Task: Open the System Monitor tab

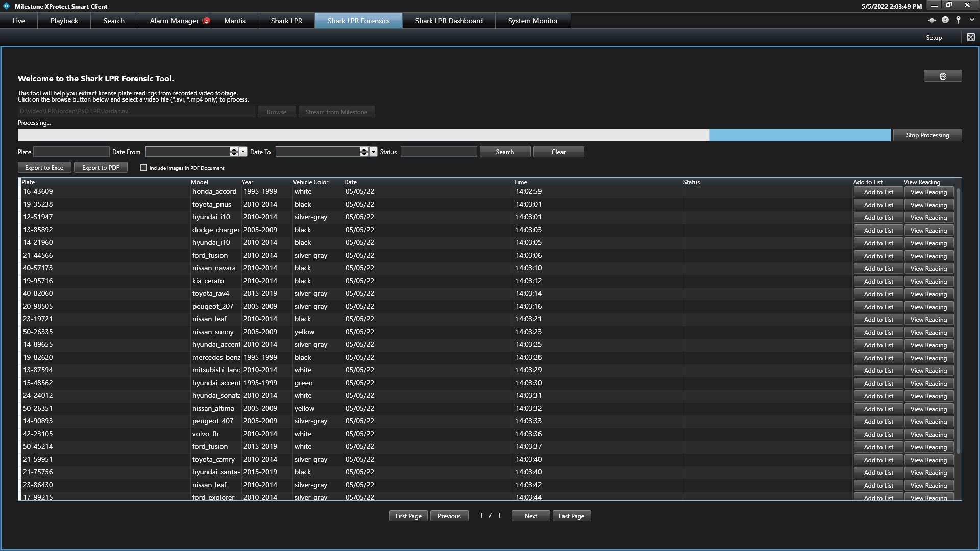Action: click(533, 21)
